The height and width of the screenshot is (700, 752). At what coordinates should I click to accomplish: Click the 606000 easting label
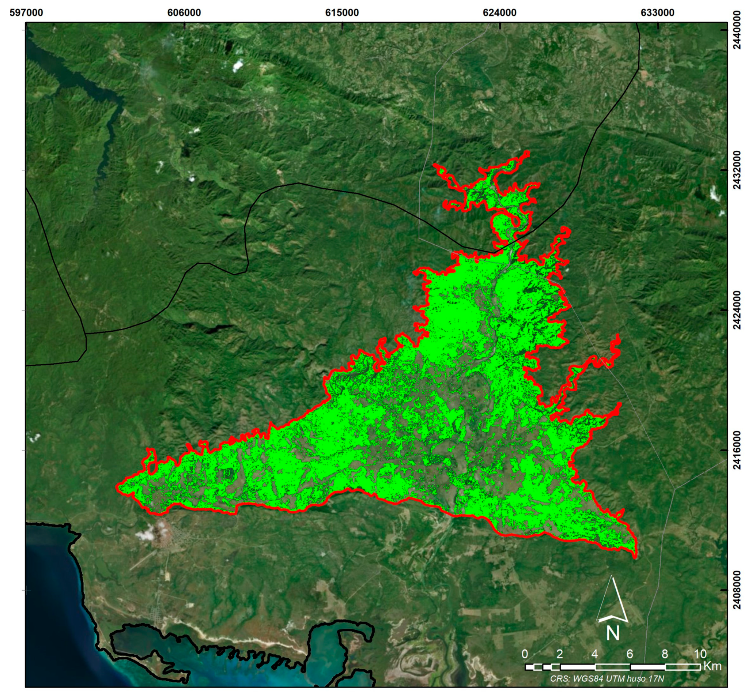click(184, 12)
